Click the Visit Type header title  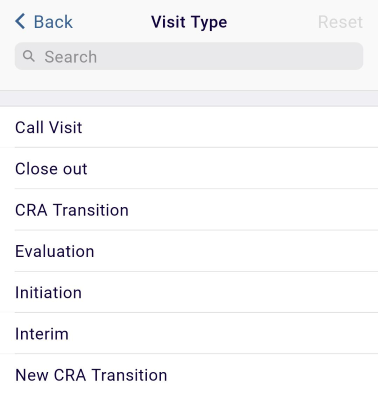click(189, 22)
